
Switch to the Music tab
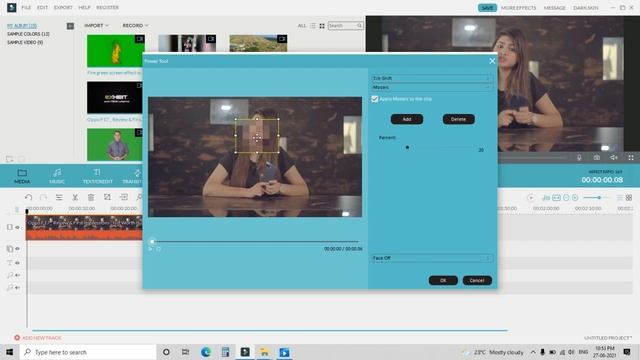[x=57, y=176]
